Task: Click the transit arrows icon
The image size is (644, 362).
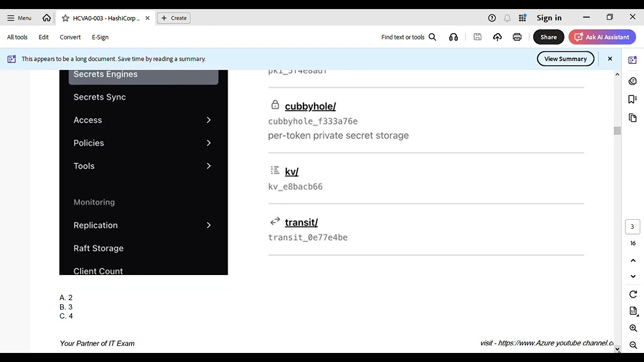Action: (x=275, y=221)
